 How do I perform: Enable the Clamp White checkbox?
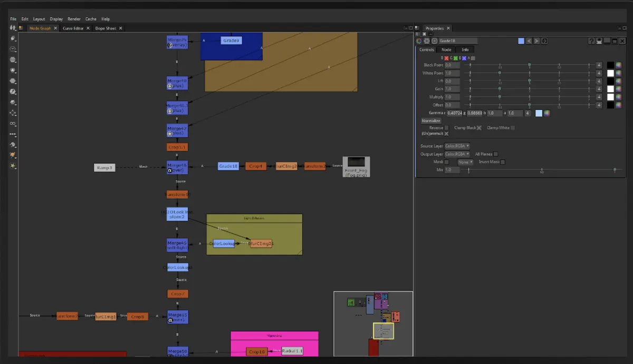(513, 128)
